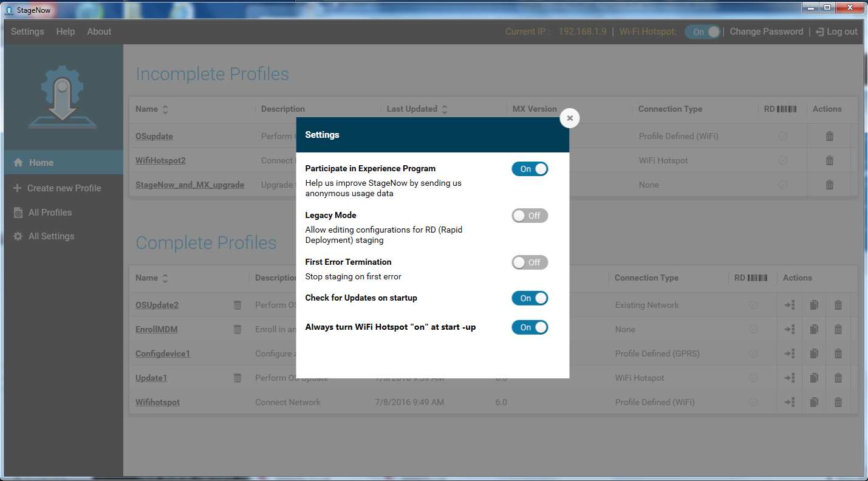
Task: Switch off Wi-Fi Hotspot in header bar
Action: pos(702,32)
